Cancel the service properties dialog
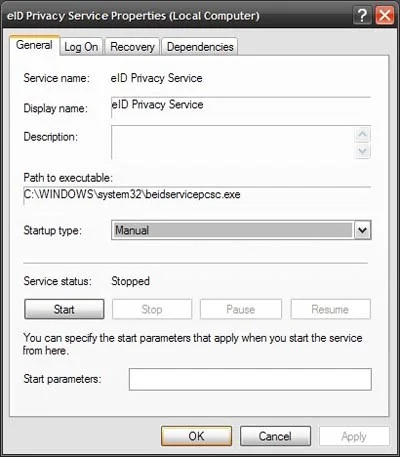The width and height of the screenshot is (400, 457). (275, 436)
